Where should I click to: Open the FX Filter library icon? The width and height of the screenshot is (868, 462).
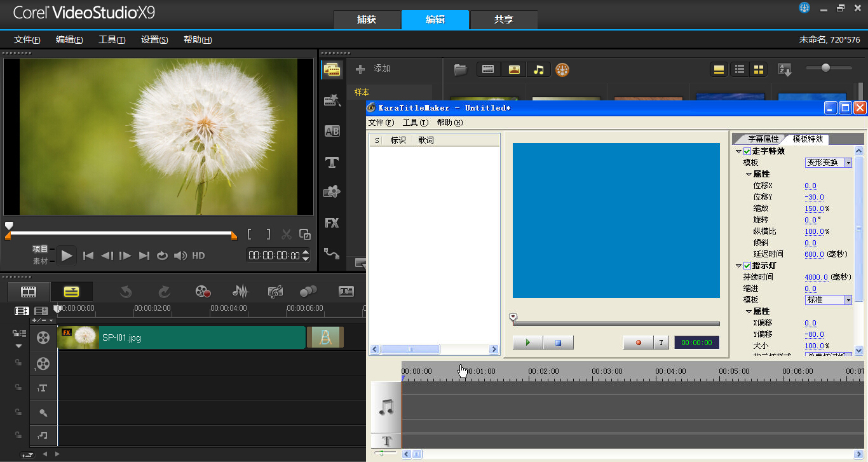pos(332,223)
